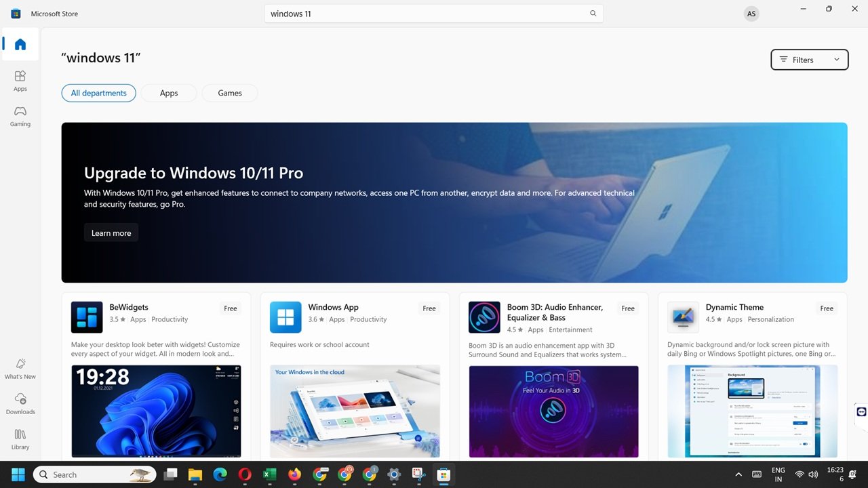The height and width of the screenshot is (488, 868).
Task: Open the Windows App icon
Action: 285,317
